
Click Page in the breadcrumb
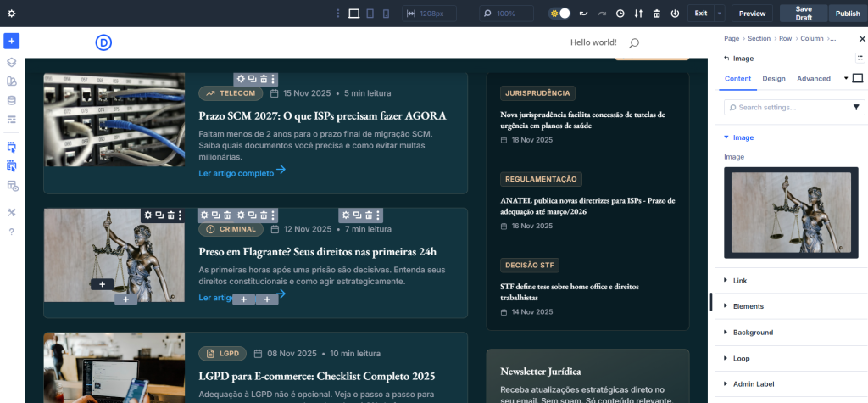coord(732,39)
